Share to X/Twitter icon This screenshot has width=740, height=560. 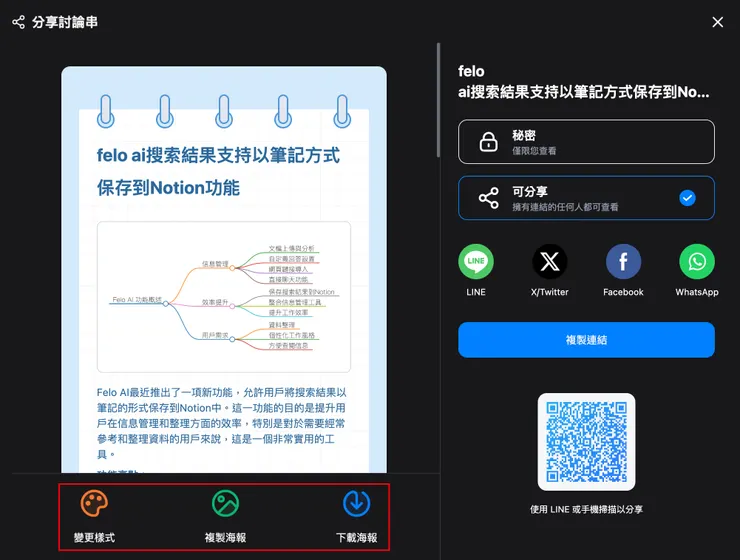550,261
